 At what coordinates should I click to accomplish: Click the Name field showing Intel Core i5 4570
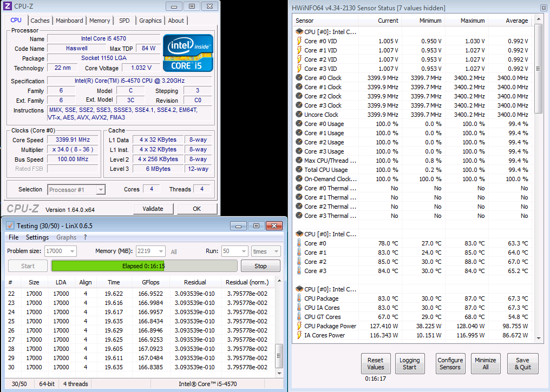[103, 38]
